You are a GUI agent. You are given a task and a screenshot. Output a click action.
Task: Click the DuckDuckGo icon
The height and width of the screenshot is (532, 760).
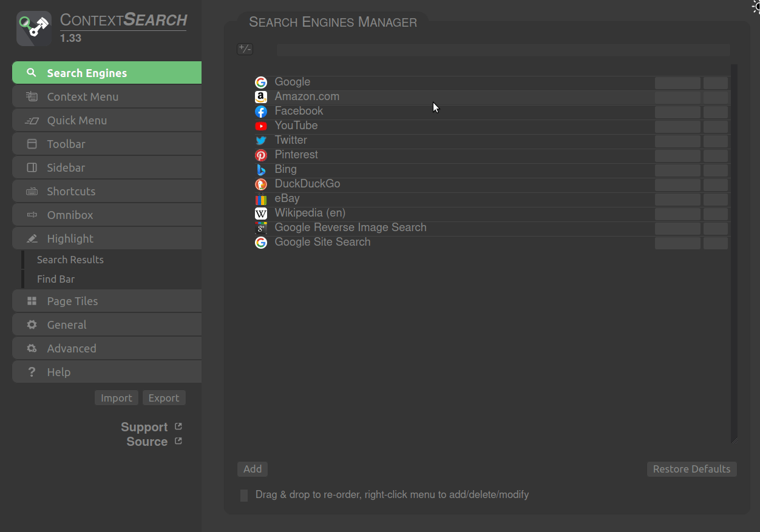point(260,184)
